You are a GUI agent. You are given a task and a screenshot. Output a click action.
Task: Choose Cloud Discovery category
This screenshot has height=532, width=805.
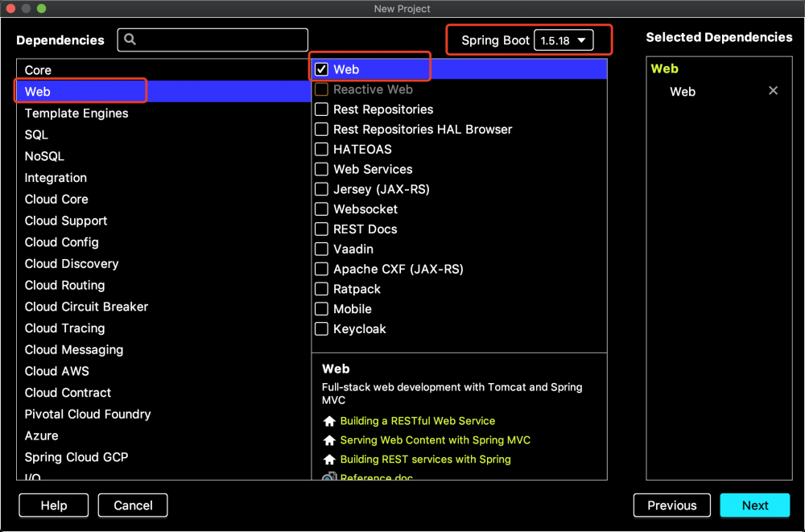click(x=163, y=264)
